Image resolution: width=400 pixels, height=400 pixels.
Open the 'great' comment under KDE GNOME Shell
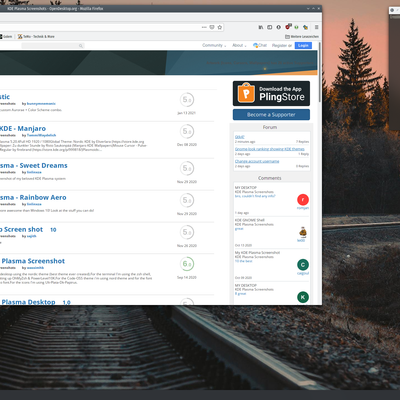(239, 229)
